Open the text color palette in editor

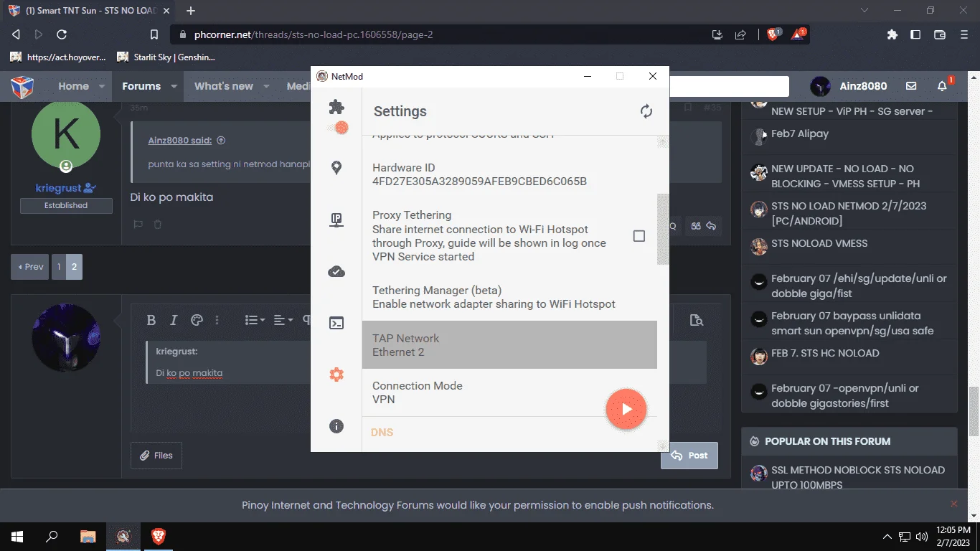197,320
